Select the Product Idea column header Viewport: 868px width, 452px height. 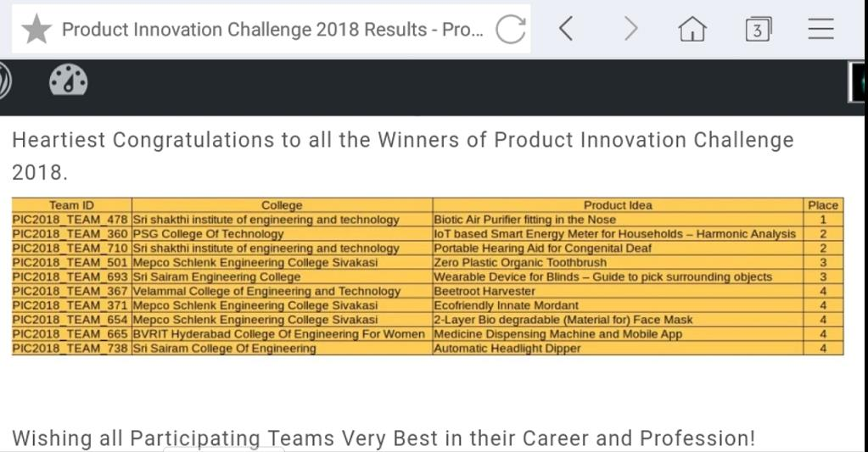point(618,204)
